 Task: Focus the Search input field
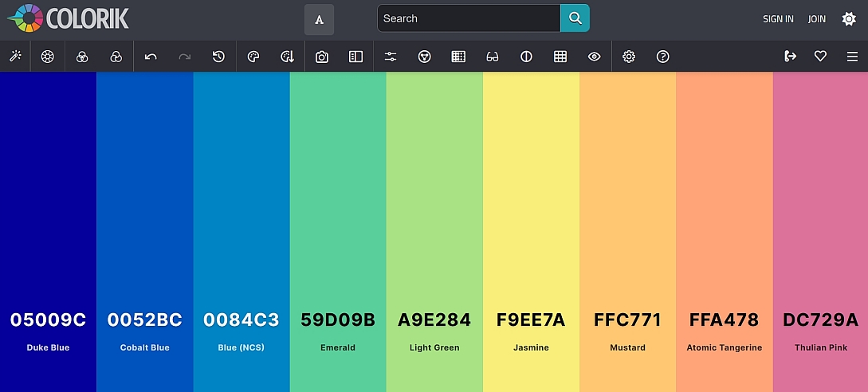[469, 18]
